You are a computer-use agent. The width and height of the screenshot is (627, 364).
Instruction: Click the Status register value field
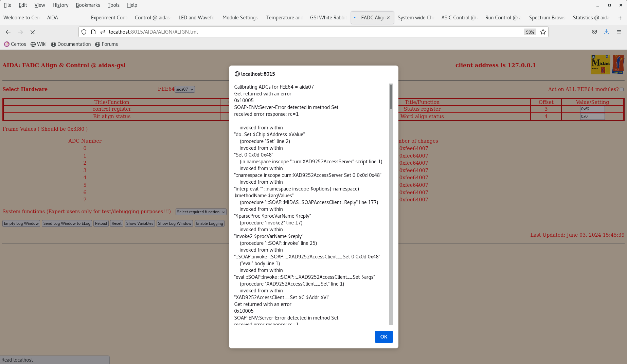click(592, 109)
